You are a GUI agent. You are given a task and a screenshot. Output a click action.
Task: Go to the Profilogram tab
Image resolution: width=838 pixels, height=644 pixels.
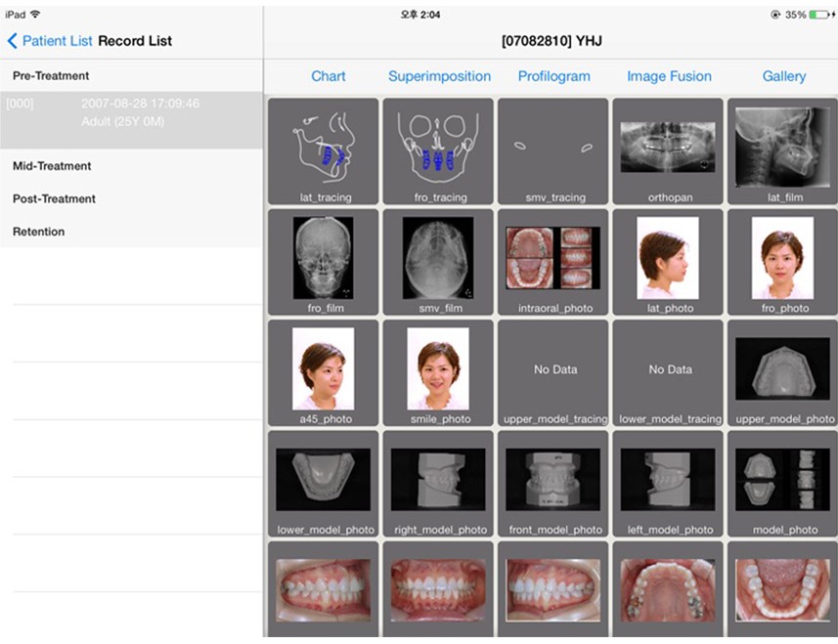click(x=553, y=76)
